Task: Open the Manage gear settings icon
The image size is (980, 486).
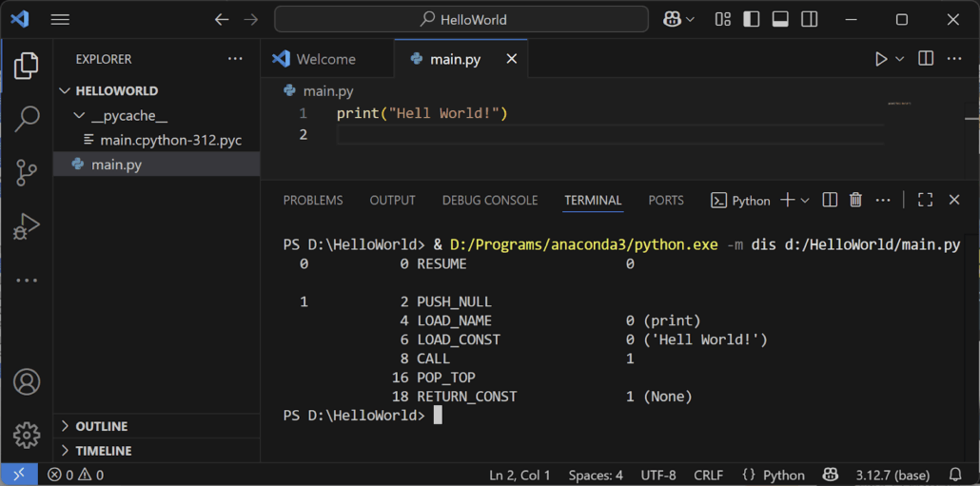Action: tap(27, 435)
